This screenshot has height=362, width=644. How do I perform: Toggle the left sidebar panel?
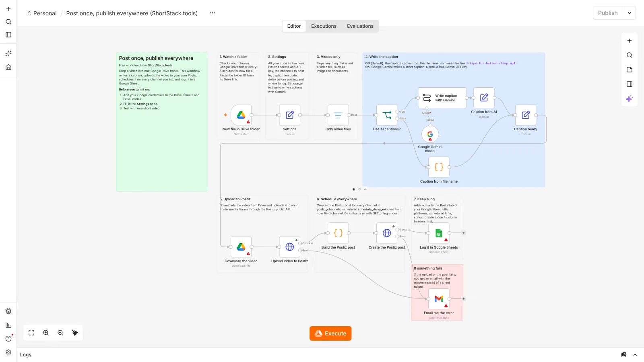pos(8,35)
